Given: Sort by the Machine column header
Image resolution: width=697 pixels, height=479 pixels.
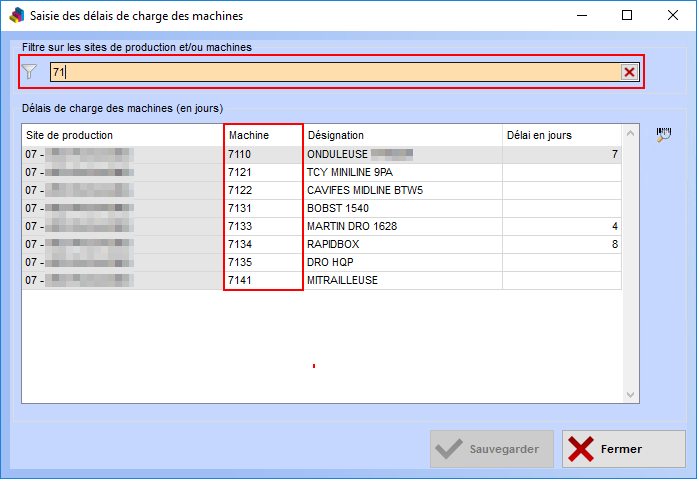Looking at the screenshot, I should (263, 135).
